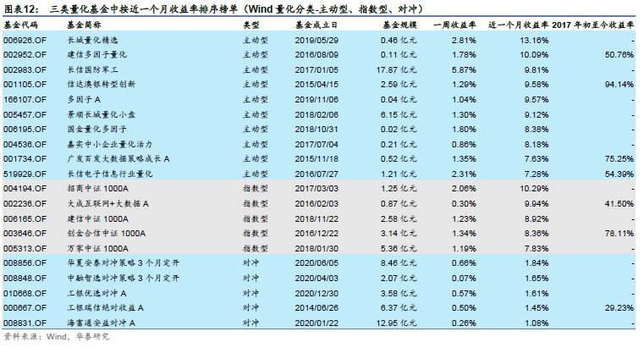Screen dimensions: 644x348
Task: Click the 2017年初至今收益率 column header
Action: 592,25
